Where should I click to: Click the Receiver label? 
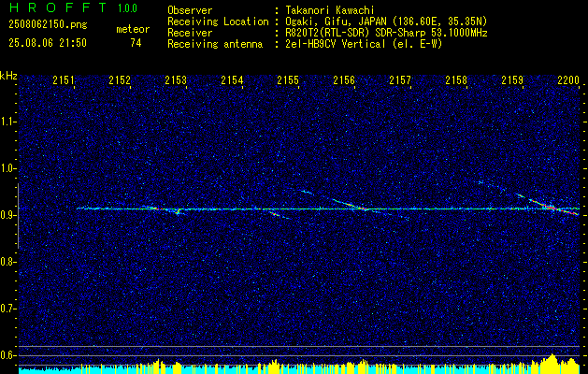coord(190,33)
